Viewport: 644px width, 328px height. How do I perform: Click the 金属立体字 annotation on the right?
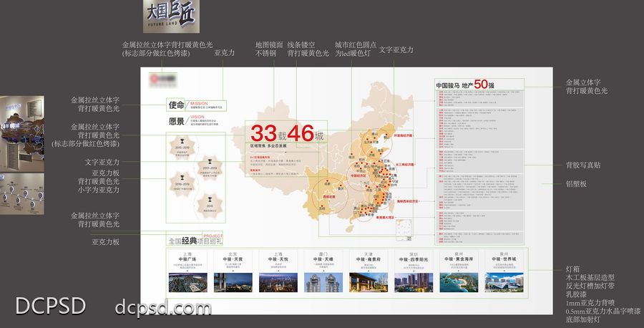click(x=583, y=82)
